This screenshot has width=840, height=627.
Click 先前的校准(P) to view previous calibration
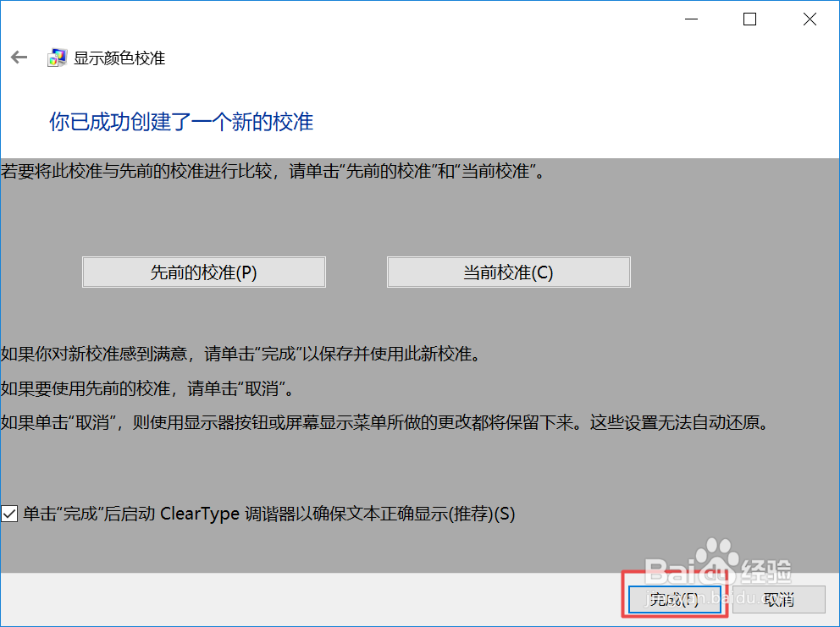pyautogui.click(x=203, y=272)
